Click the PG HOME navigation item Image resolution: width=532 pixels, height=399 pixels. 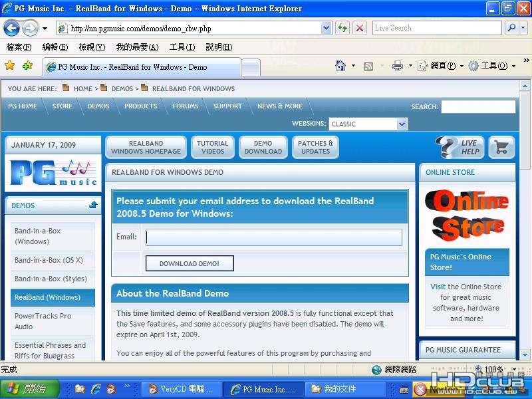coord(23,106)
